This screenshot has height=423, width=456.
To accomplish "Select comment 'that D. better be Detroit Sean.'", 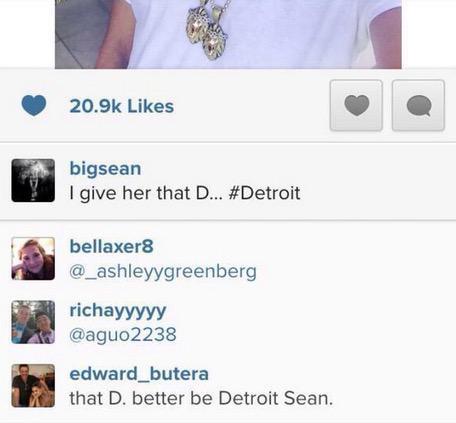I will 201,398.
